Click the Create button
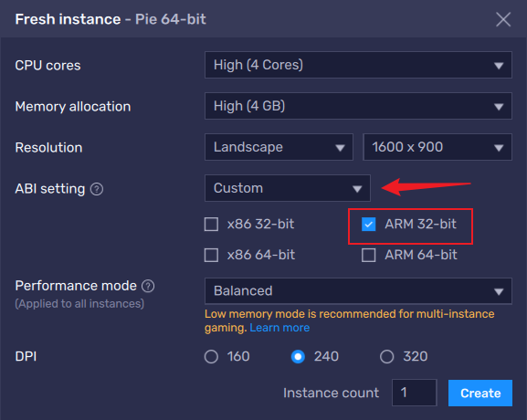527x420 pixels. [x=480, y=394]
